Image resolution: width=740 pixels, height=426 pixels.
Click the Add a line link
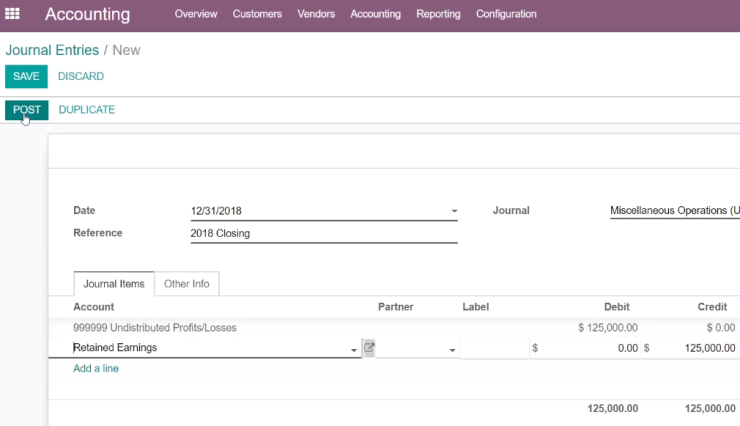[x=96, y=368]
